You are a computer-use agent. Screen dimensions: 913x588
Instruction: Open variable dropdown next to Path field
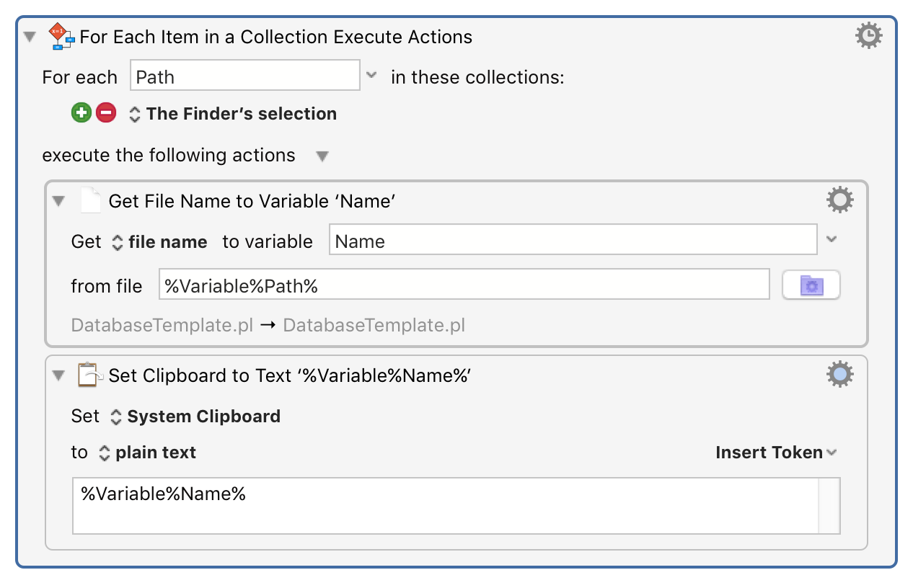click(371, 75)
